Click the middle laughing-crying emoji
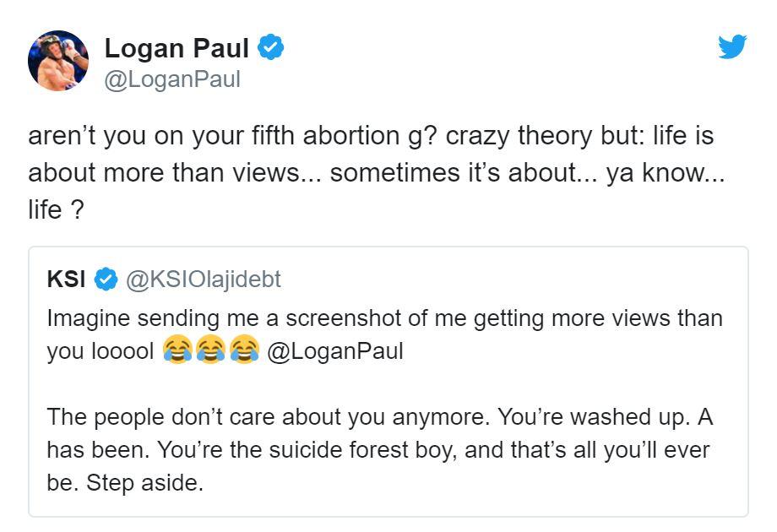 click(210, 350)
